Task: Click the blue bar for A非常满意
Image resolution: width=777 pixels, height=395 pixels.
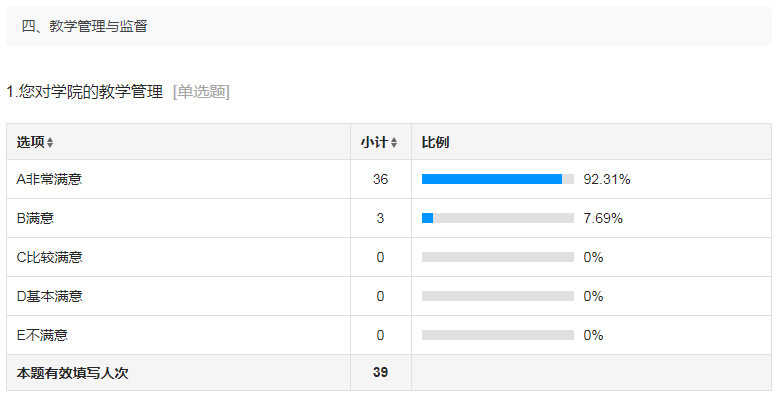Action: pos(492,179)
